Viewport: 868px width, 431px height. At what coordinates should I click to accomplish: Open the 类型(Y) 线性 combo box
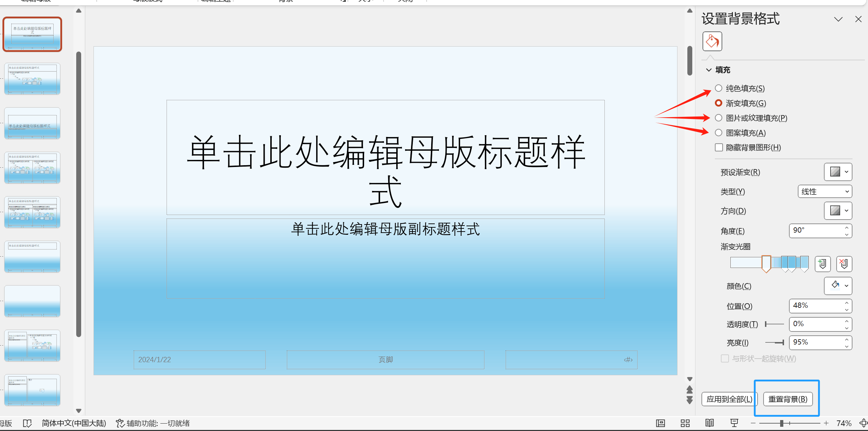[x=825, y=191]
